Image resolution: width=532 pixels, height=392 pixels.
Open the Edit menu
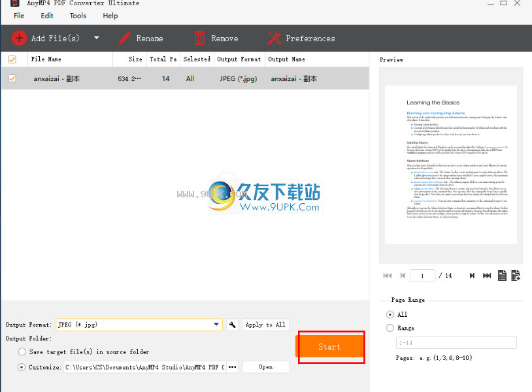click(47, 16)
